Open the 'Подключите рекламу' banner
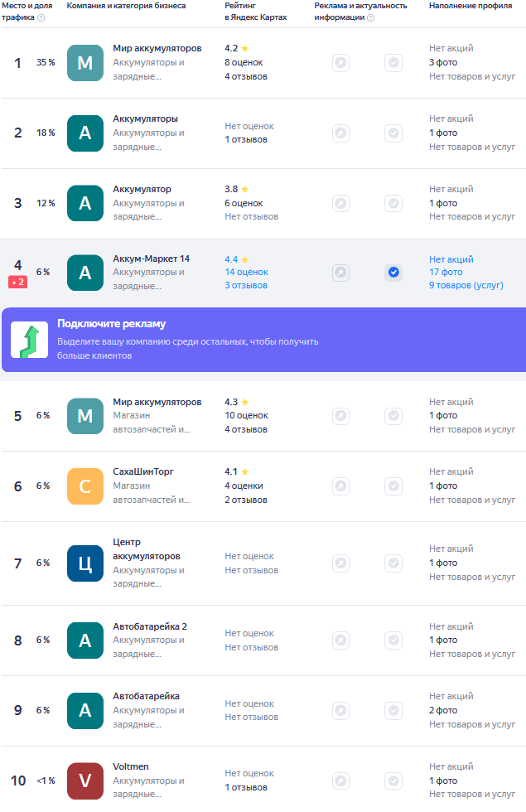This screenshot has width=526, height=812. click(x=263, y=340)
